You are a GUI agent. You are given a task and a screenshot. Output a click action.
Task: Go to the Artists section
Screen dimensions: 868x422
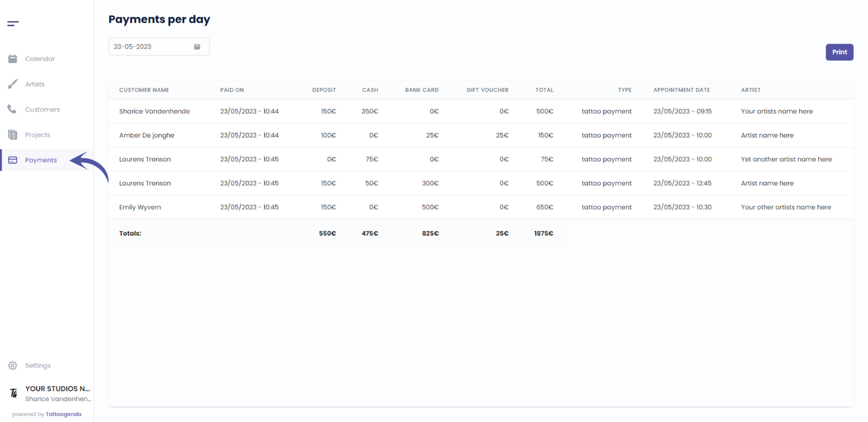35,84
